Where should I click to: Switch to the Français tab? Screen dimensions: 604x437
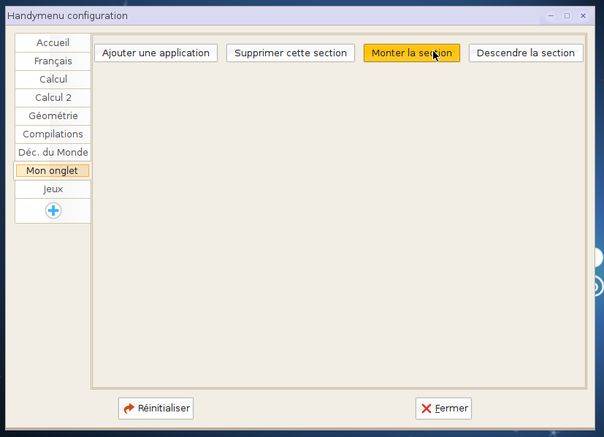[53, 61]
